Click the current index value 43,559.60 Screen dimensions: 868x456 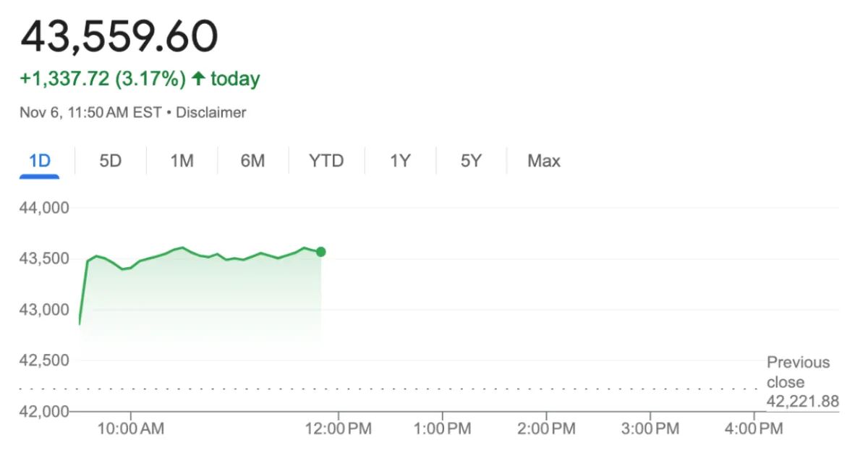click(x=119, y=35)
